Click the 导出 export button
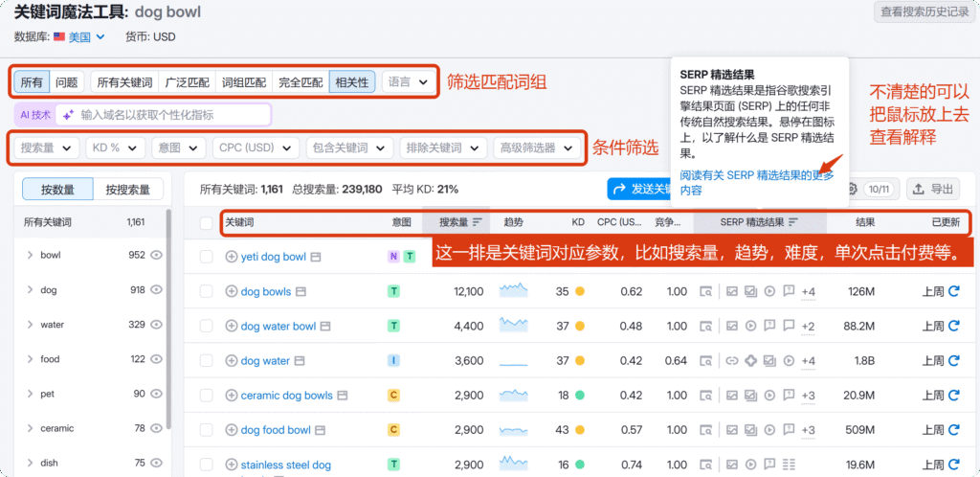The width and height of the screenshot is (980, 477). 933,189
